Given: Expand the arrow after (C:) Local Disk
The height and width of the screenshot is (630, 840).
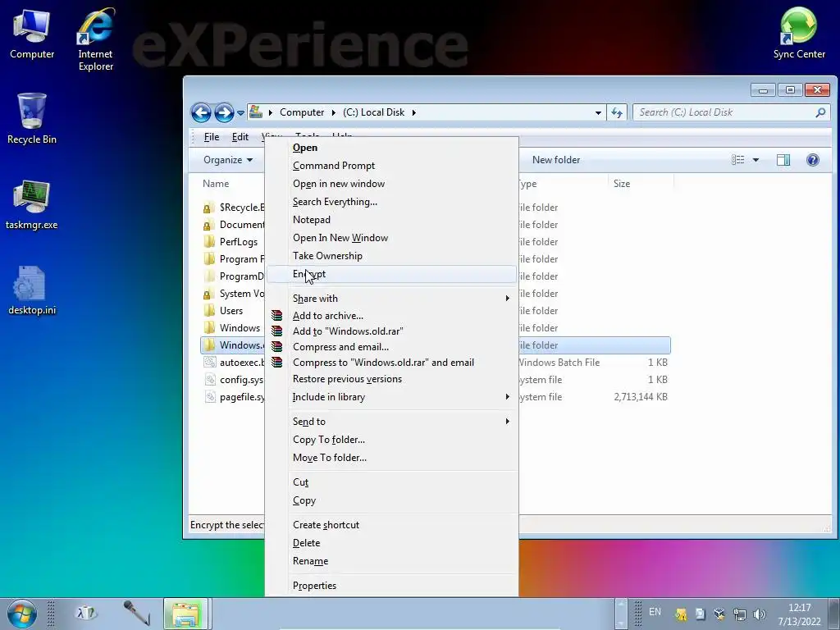Looking at the screenshot, I should coord(413,112).
